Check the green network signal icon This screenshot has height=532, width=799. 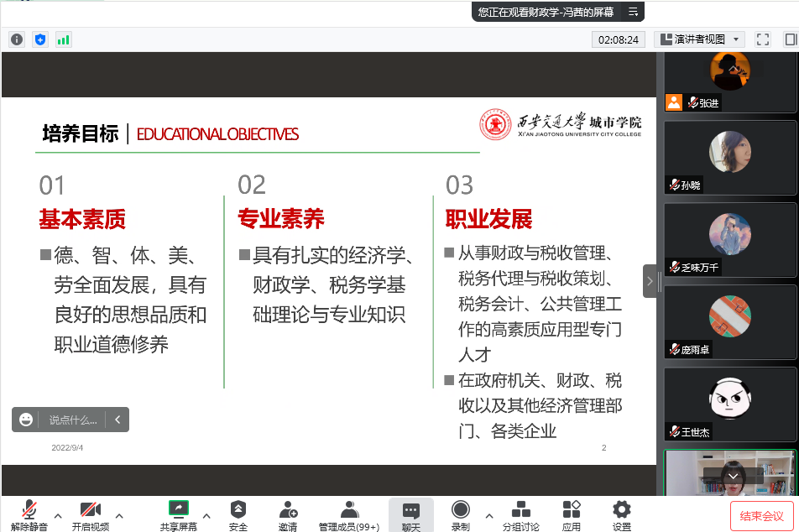point(64,39)
